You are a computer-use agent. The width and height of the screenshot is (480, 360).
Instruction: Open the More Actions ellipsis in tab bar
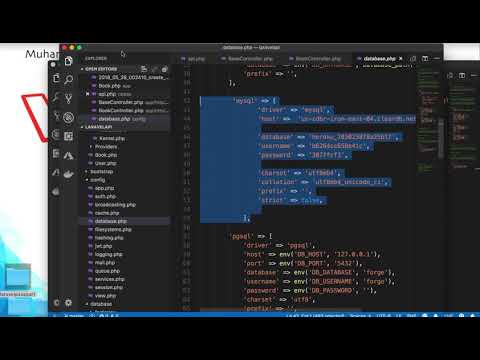tap(437, 58)
